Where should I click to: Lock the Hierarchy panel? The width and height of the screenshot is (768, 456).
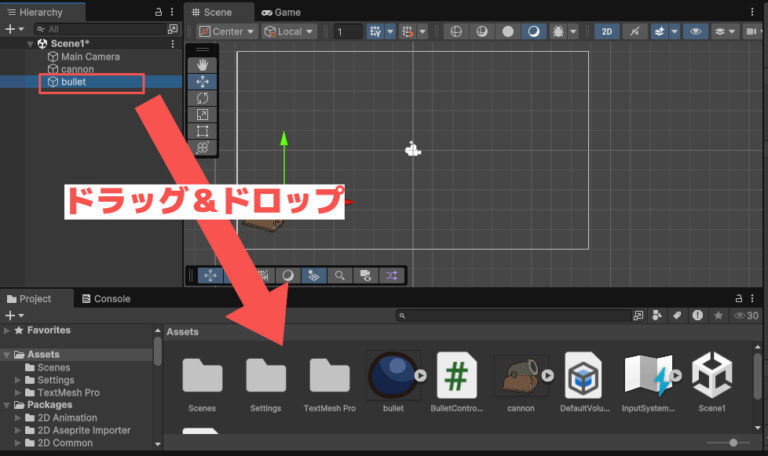tap(158, 12)
